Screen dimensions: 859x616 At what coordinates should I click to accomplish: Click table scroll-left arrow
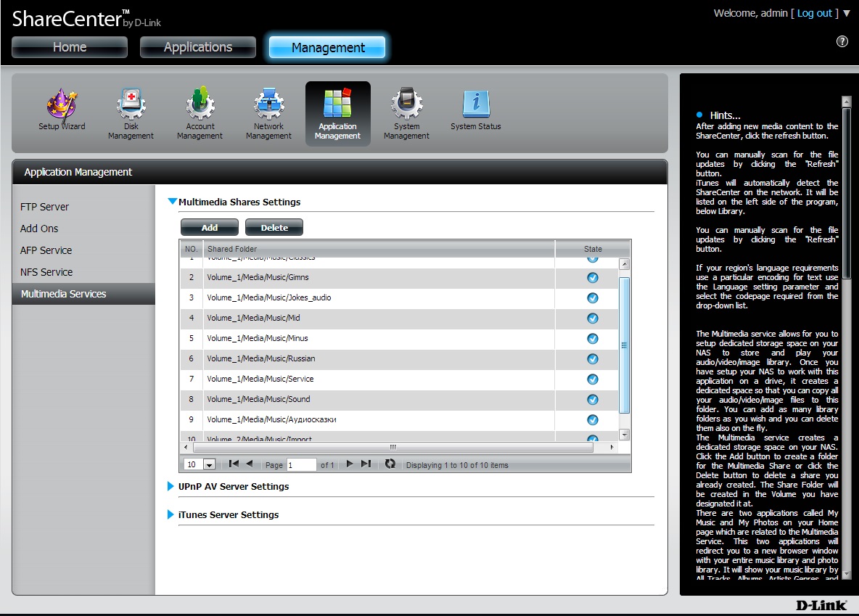(x=186, y=447)
